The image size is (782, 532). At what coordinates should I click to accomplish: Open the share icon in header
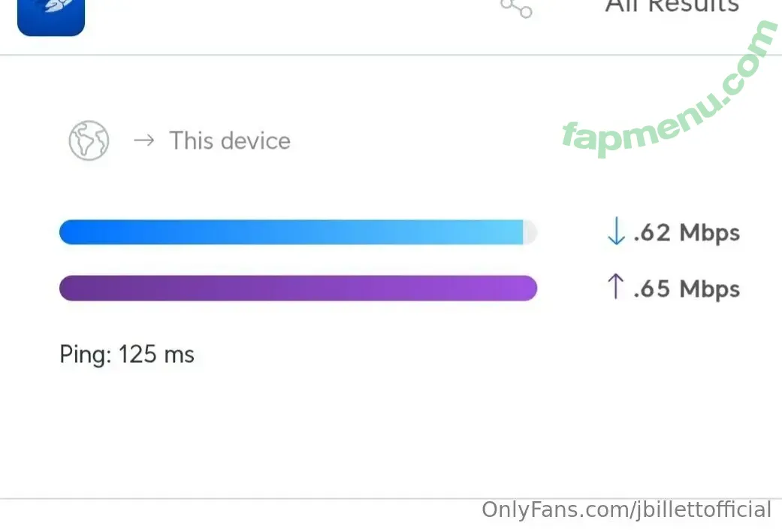pos(517,8)
